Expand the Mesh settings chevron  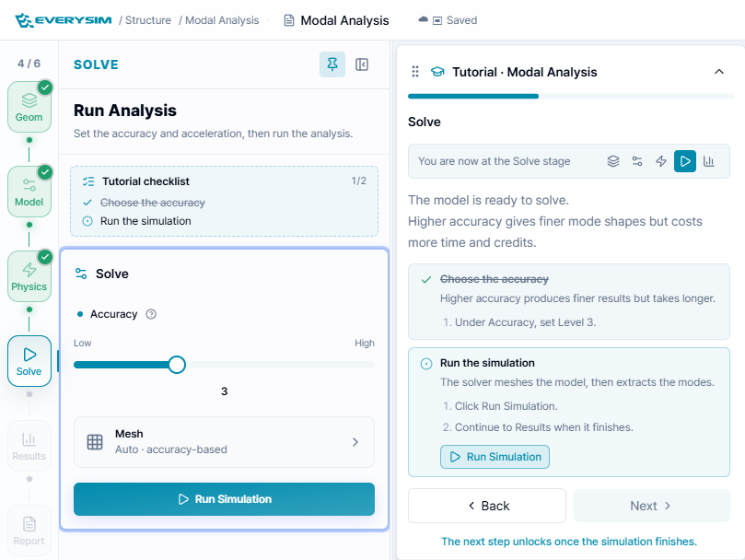click(x=355, y=442)
